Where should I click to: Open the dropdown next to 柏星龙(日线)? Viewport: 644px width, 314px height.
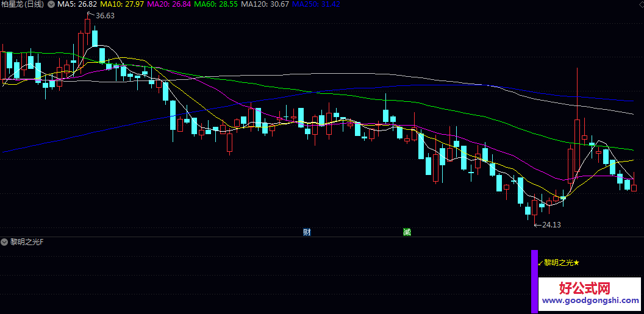(51, 4)
